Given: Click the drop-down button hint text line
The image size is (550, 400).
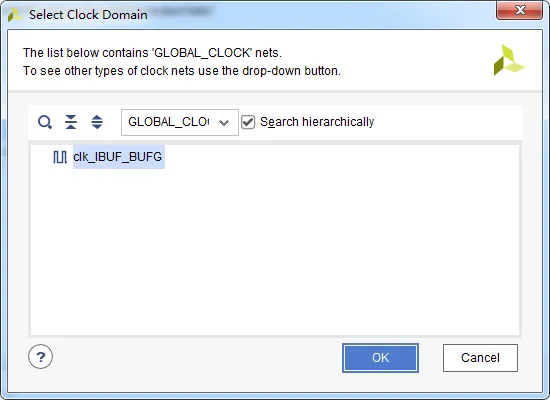Looking at the screenshot, I should coord(182,71).
